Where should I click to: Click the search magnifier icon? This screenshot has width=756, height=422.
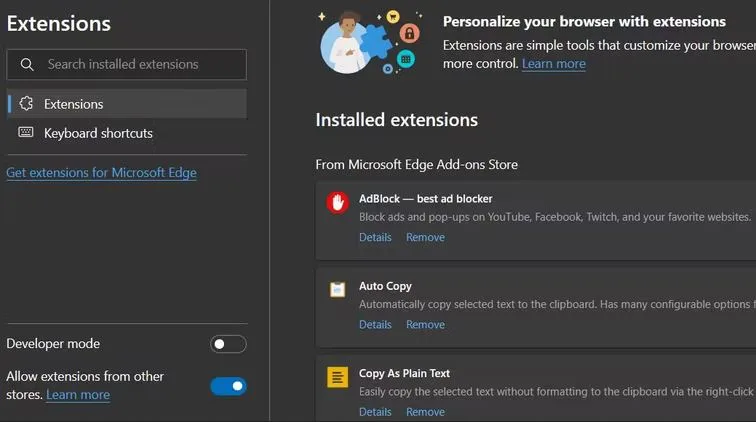[27, 64]
